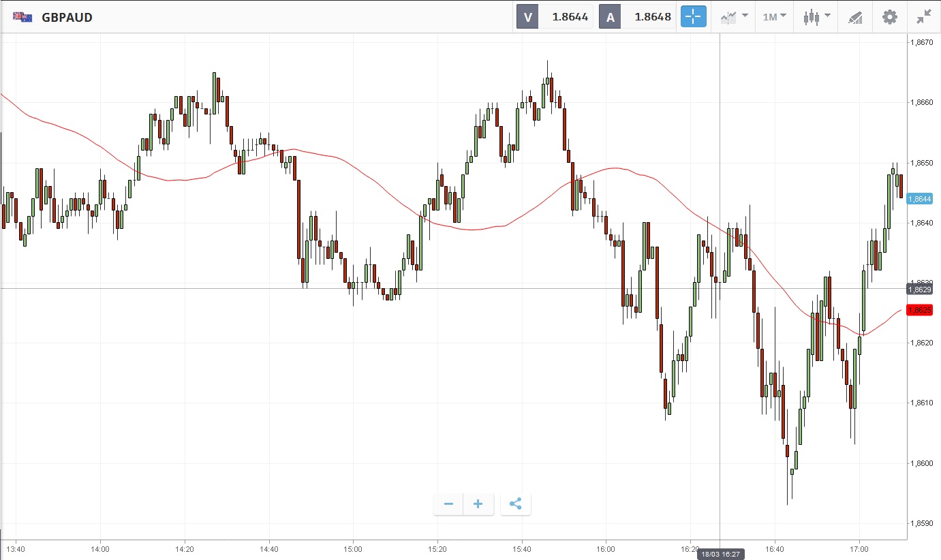This screenshot has width=941, height=560.
Task: Toggle the crosshair cursor button
Action: tap(694, 17)
